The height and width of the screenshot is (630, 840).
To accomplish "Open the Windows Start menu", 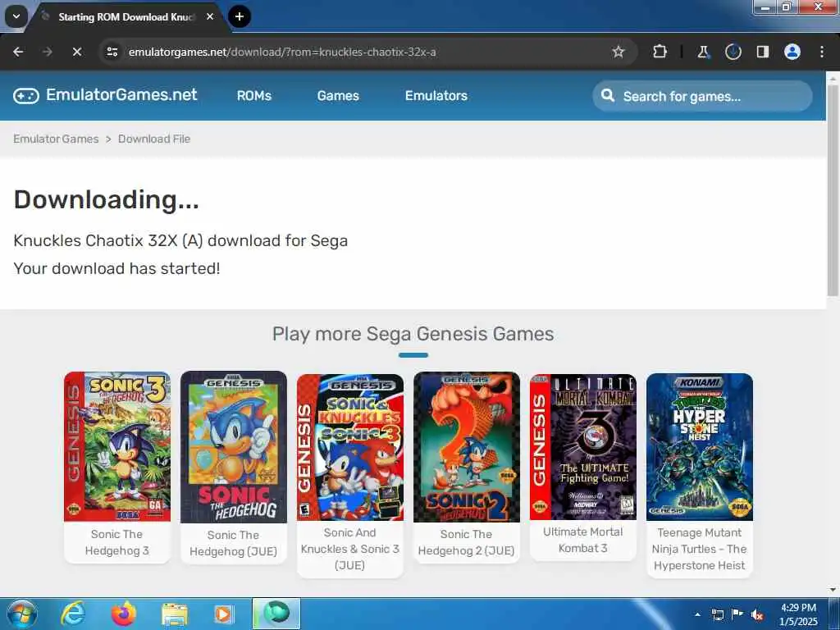I will (x=21, y=614).
